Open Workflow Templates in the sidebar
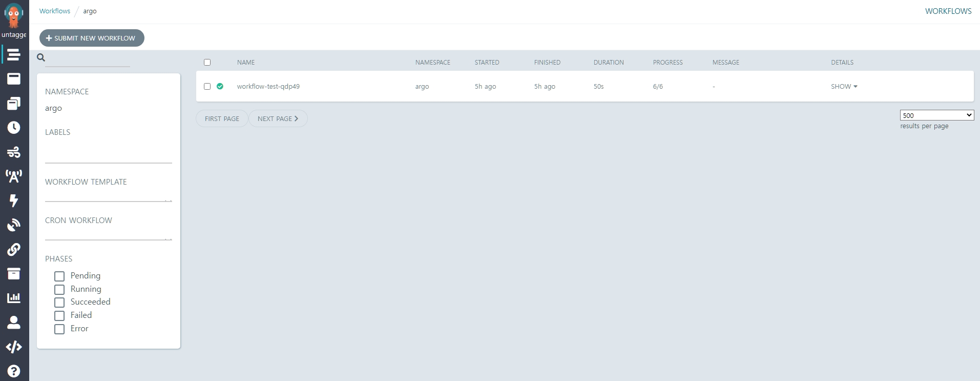 (x=14, y=78)
